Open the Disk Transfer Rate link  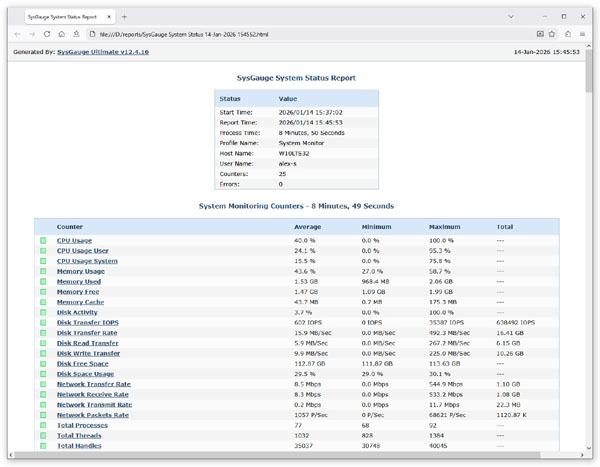click(x=87, y=333)
